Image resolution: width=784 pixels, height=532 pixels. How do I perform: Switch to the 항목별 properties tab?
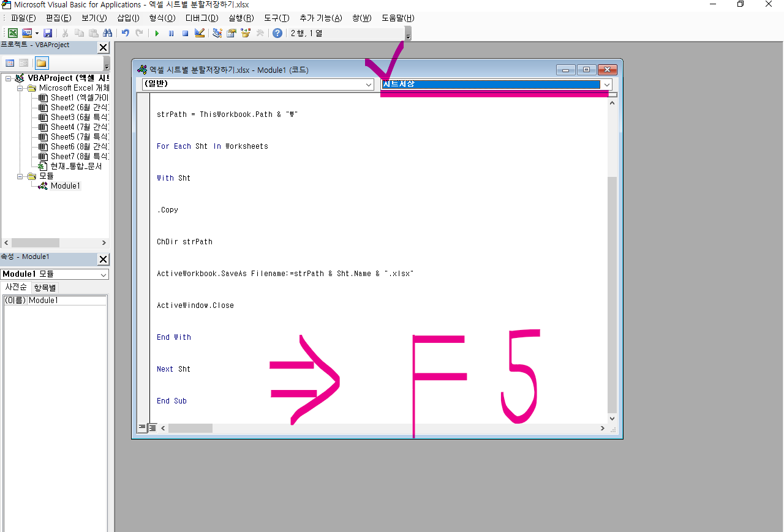tap(45, 288)
